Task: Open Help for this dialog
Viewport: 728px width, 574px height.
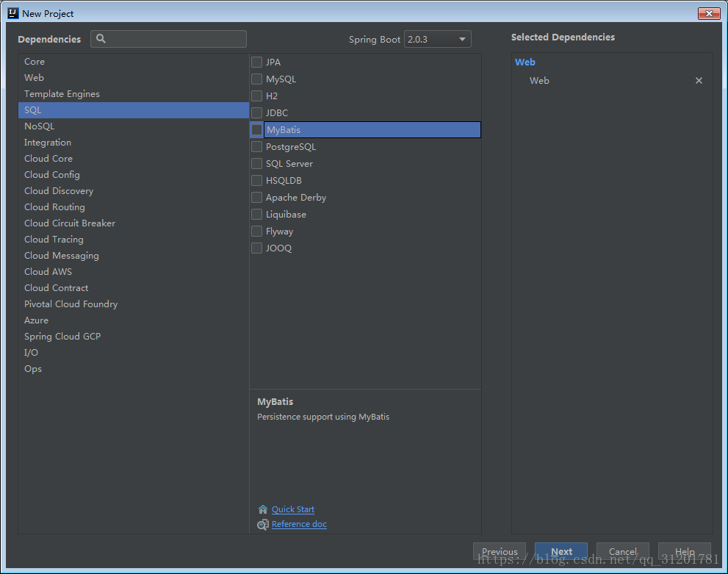Action: pyautogui.click(x=685, y=551)
